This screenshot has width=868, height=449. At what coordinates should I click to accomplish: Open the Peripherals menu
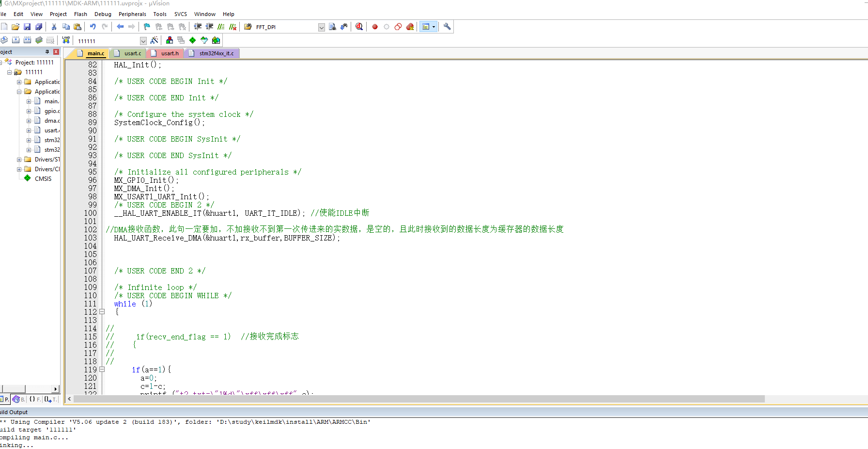[132, 14]
